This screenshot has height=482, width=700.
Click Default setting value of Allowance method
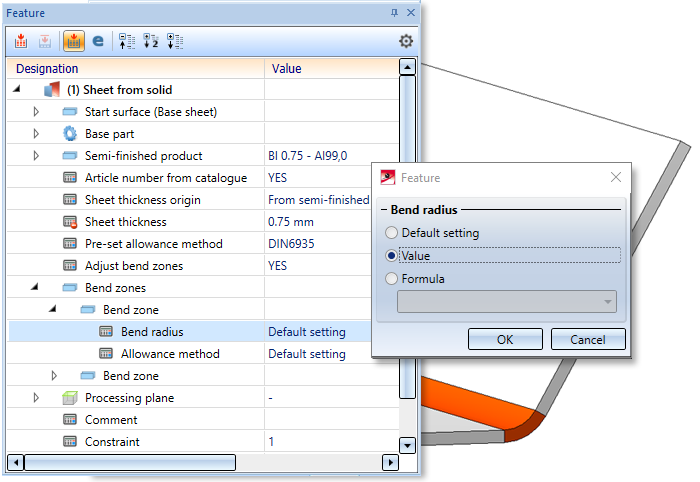307,353
